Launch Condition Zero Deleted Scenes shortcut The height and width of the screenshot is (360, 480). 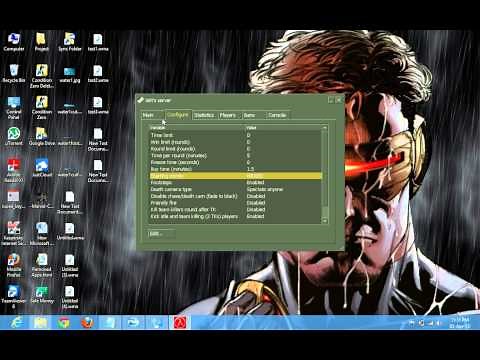click(42, 76)
